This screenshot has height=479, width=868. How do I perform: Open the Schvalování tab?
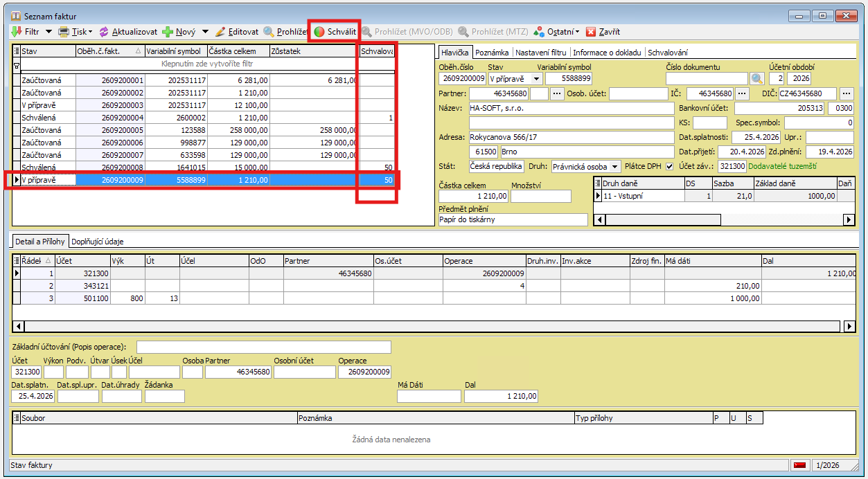[x=667, y=52]
